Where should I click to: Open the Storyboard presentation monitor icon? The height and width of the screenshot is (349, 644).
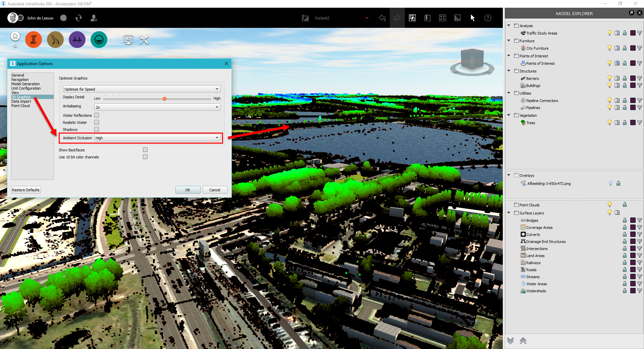tap(128, 40)
